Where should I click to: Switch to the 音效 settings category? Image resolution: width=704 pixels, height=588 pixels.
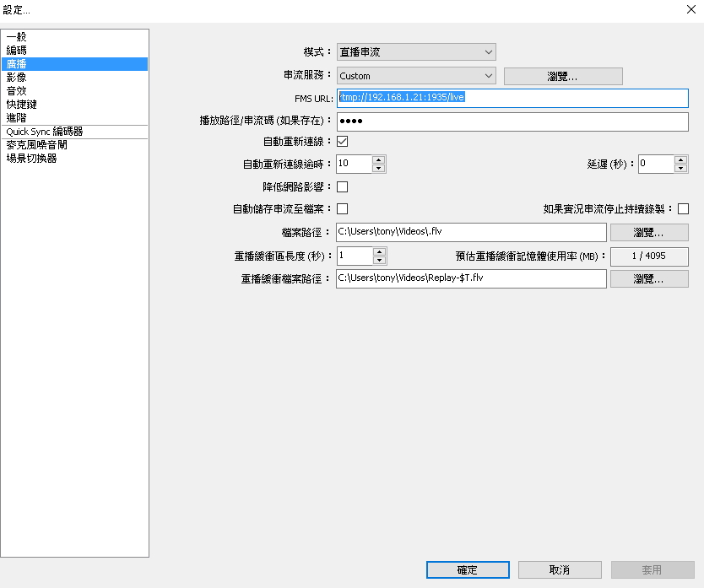click(x=74, y=90)
